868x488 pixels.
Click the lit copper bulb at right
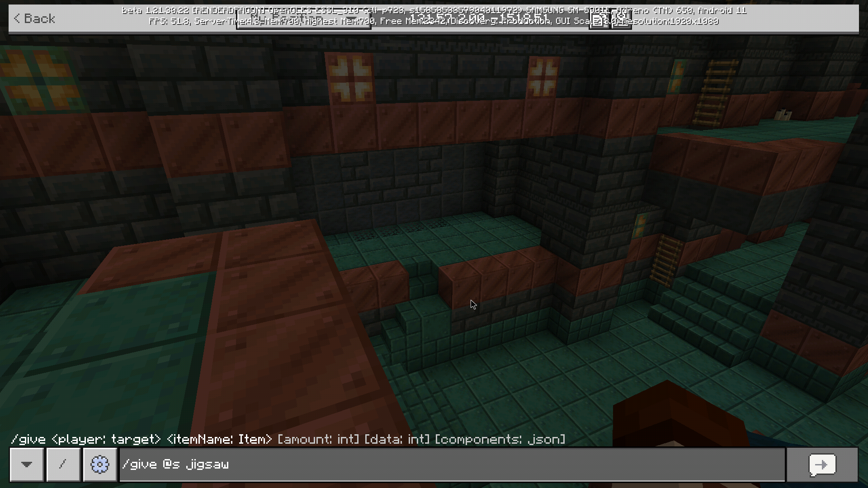pyautogui.click(x=542, y=77)
